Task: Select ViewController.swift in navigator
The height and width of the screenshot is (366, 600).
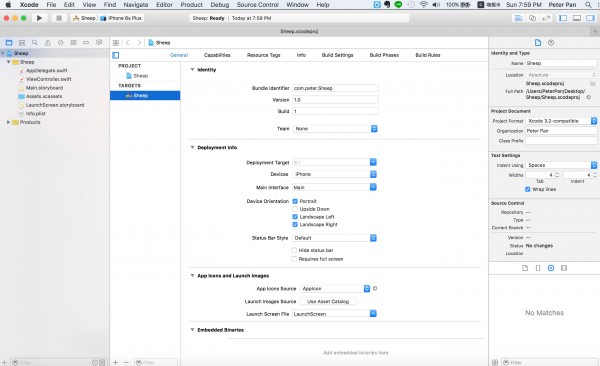Action: click(48, 79)
